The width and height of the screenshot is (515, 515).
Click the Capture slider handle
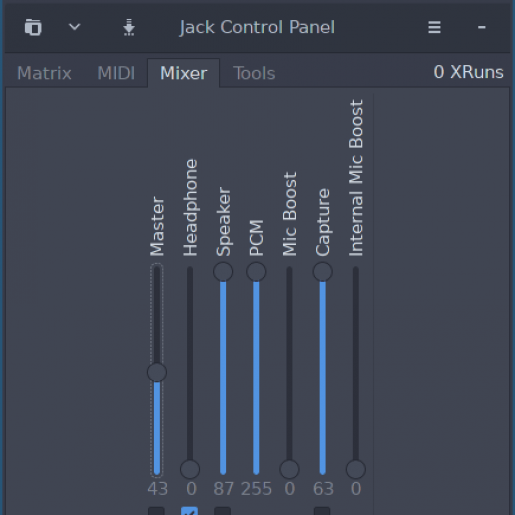pos(322,272)
